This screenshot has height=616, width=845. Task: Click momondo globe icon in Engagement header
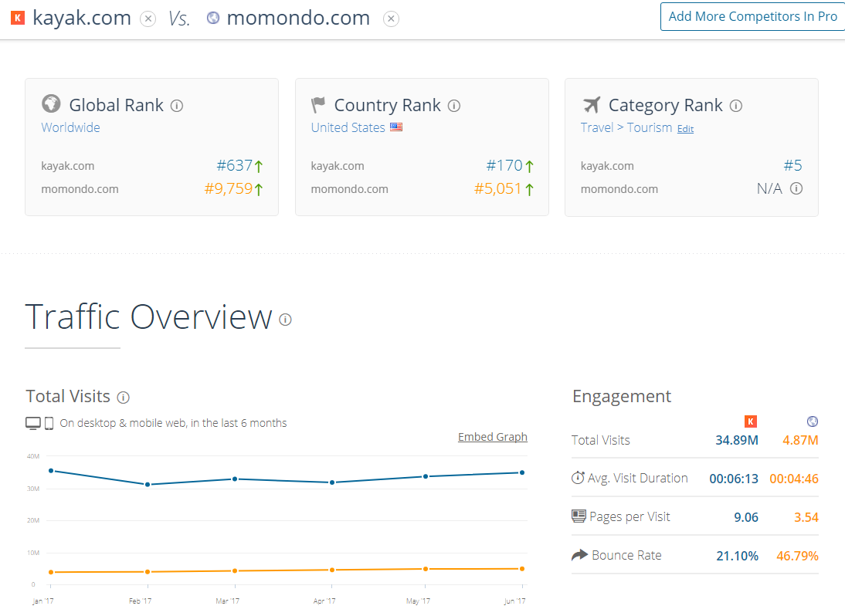[x=813, y=421]
